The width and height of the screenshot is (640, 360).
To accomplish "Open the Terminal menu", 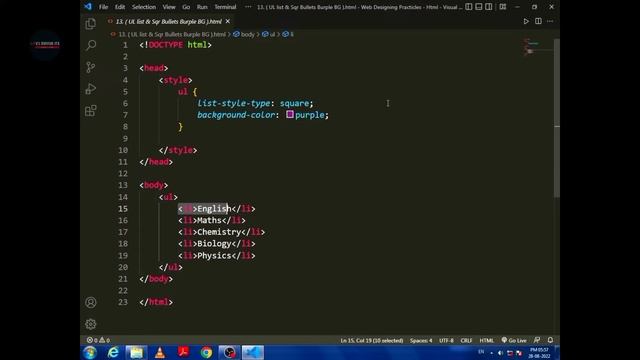I will [x=225, y=7].
